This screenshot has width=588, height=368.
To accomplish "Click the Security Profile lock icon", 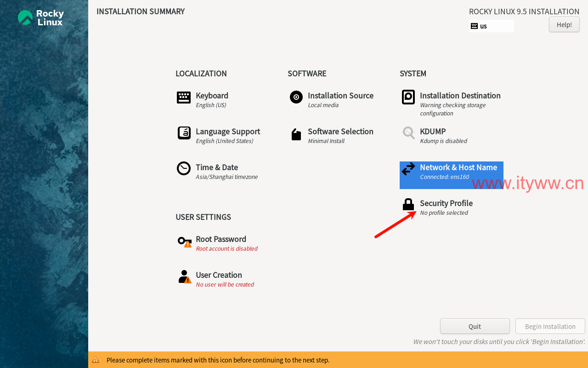I will pos(408,204).
